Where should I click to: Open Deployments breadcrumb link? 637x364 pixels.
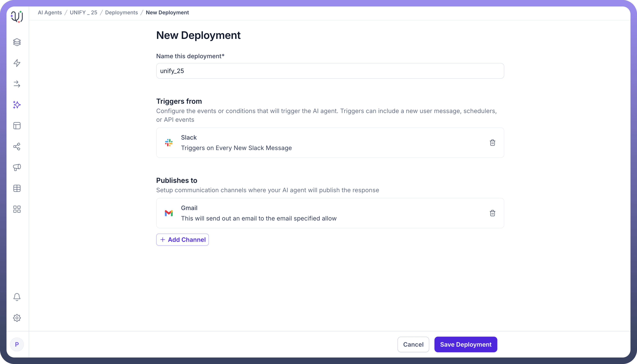[x=121, y=13]
